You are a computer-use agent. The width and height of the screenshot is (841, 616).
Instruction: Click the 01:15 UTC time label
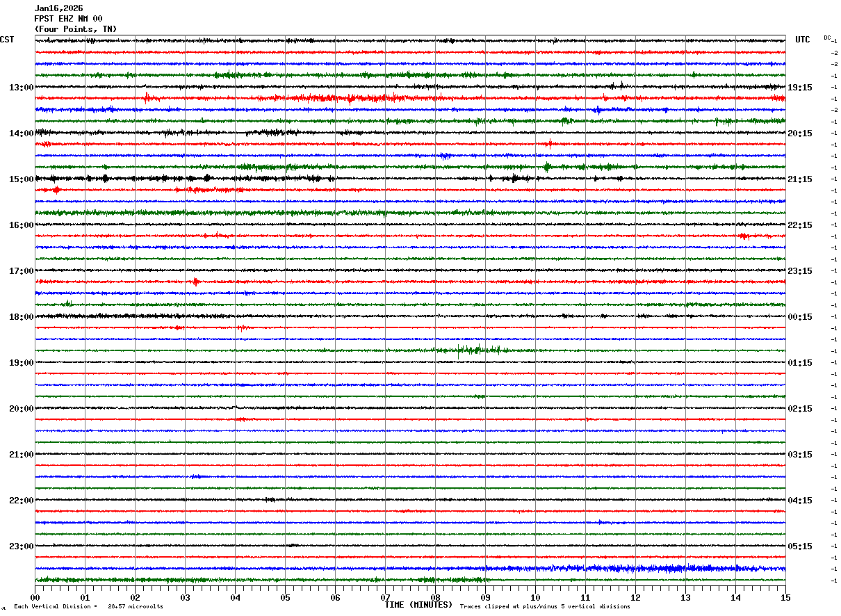point(800,363)
